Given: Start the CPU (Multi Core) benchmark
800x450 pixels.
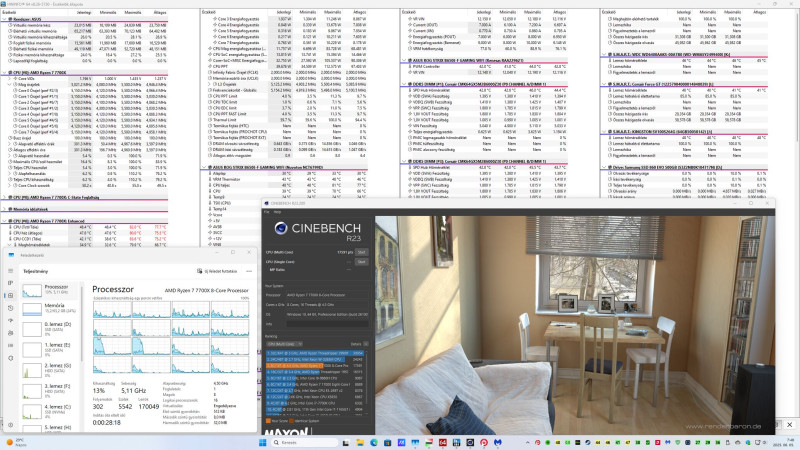Looking at the screenshot, I should tap(361, 252).
